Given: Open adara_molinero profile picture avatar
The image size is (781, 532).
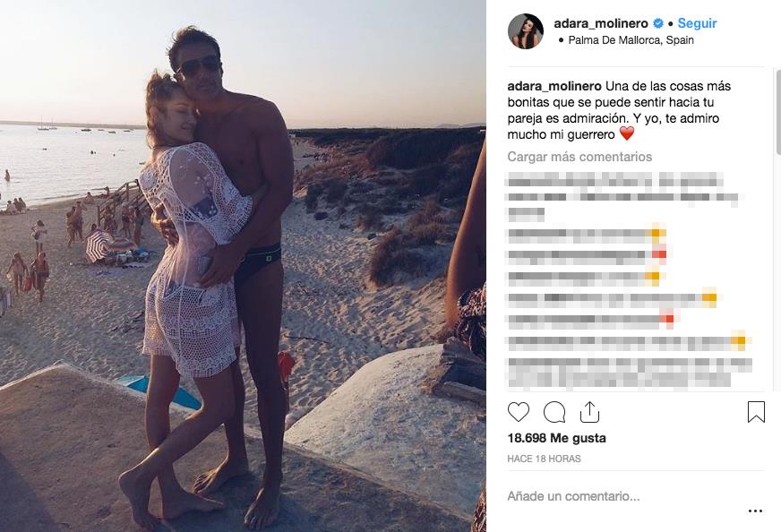Looking at the screenshot, I should coord(526,31).
